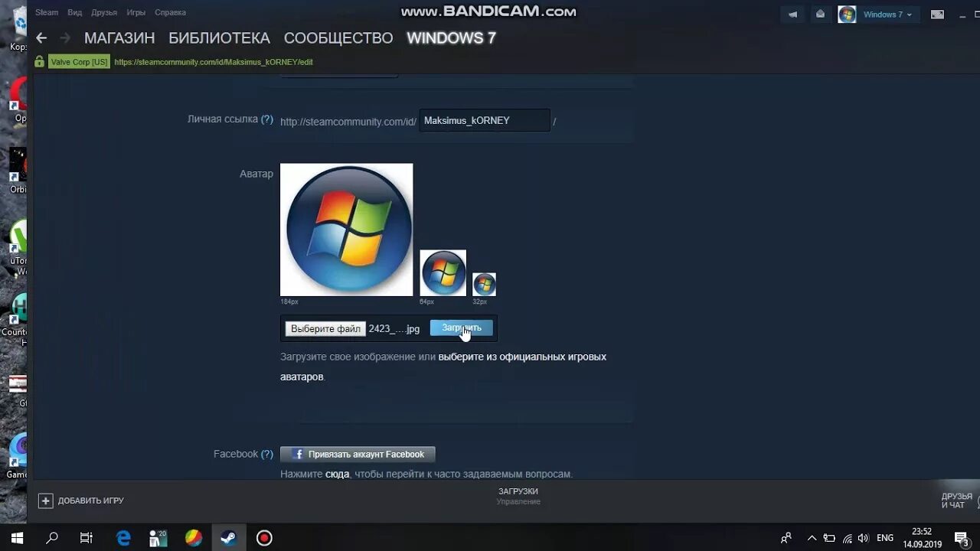Click Привязать аккаунт Facebook button
This screenshot has width=980, height=551.
tap(358, 455)
